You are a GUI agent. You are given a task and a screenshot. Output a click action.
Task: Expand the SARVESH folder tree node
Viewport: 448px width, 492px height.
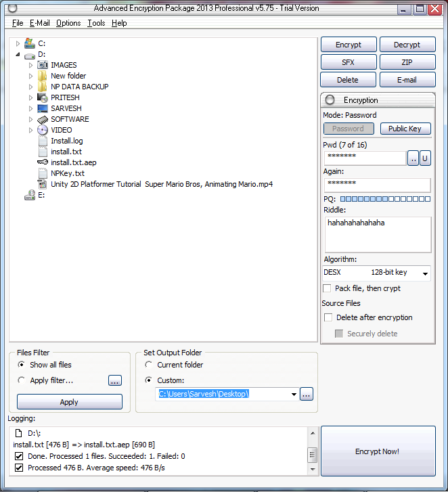30,108
